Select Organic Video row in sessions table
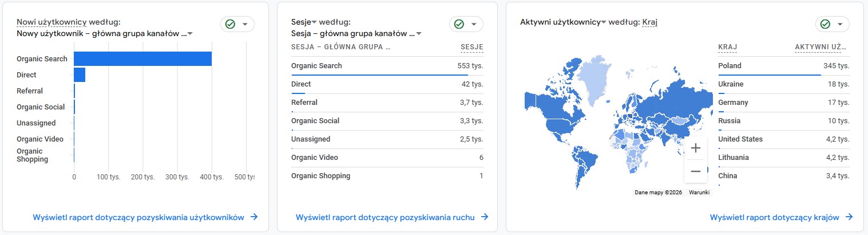Image resolution: width=868 pixels, height=235 pixels. coord(387,158)
